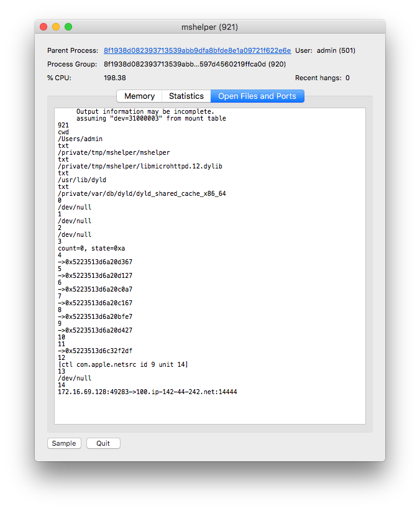Click the Recent hangs value 0
Screen dimensions: 420x511
click(x=348, y=78)
